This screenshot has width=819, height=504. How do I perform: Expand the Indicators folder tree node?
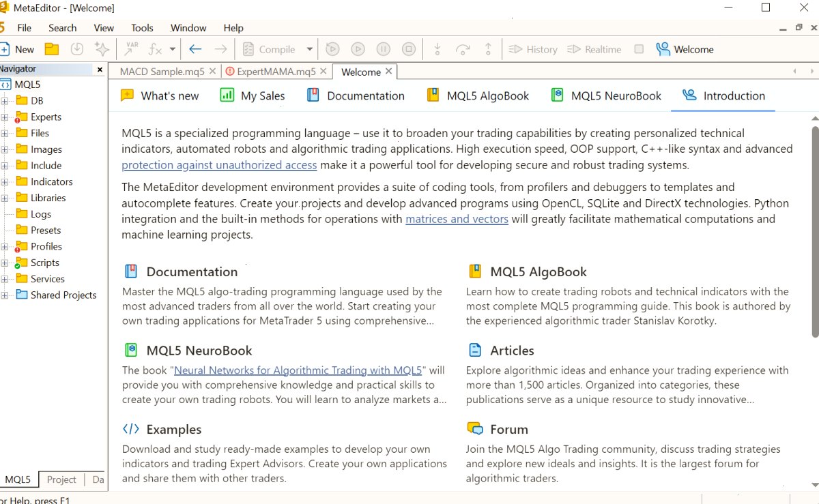[x=5, y=182]
